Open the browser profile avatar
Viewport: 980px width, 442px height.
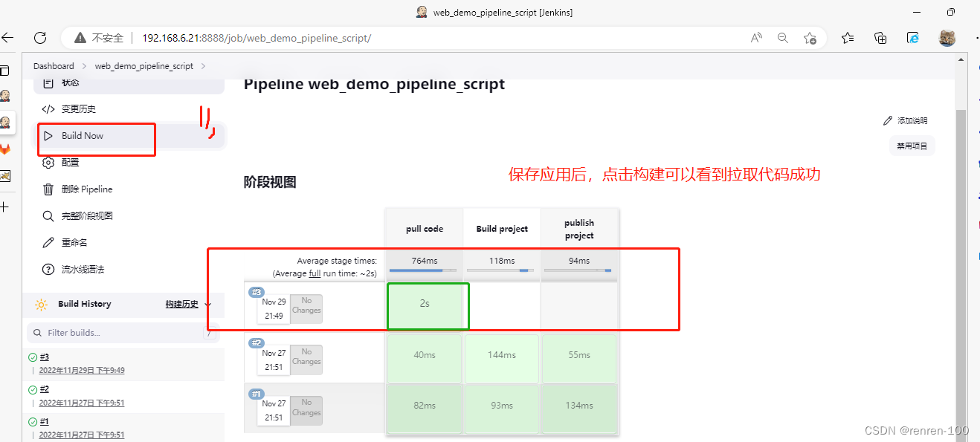[947, 38]
